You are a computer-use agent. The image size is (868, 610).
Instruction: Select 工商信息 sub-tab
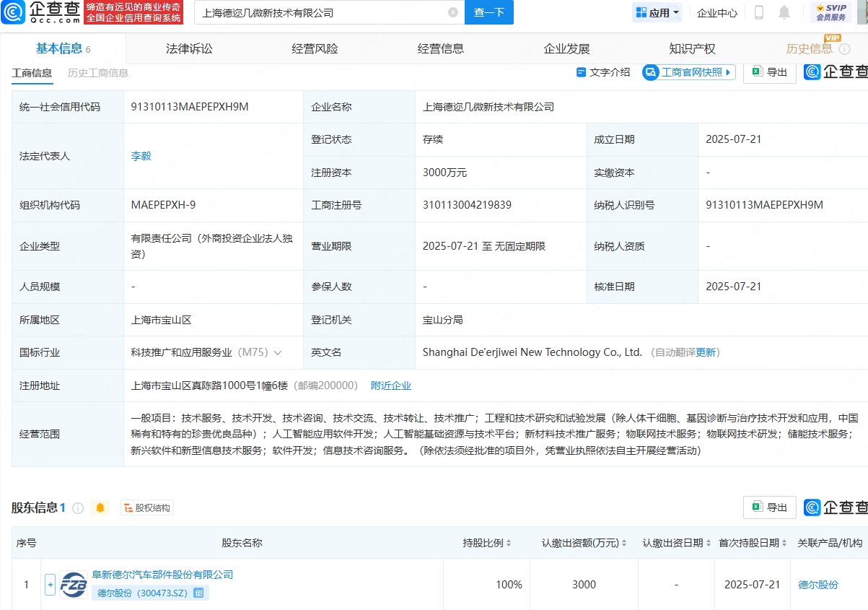pos(32,73)
